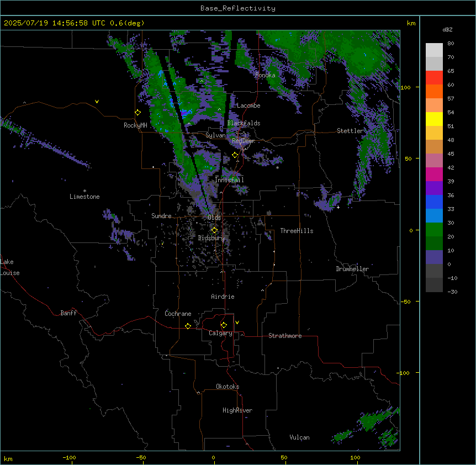The image size is (476, 465).
Task: Select the magenta swatch in the dBZ legend
Action: click(x=434, y=174)
